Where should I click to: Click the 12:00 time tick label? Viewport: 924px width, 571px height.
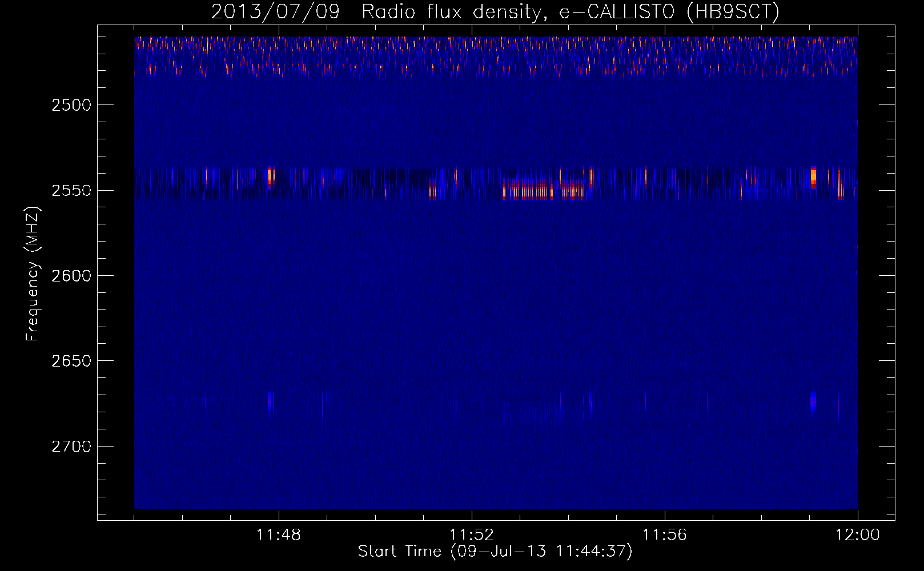(x=858, y=535)
